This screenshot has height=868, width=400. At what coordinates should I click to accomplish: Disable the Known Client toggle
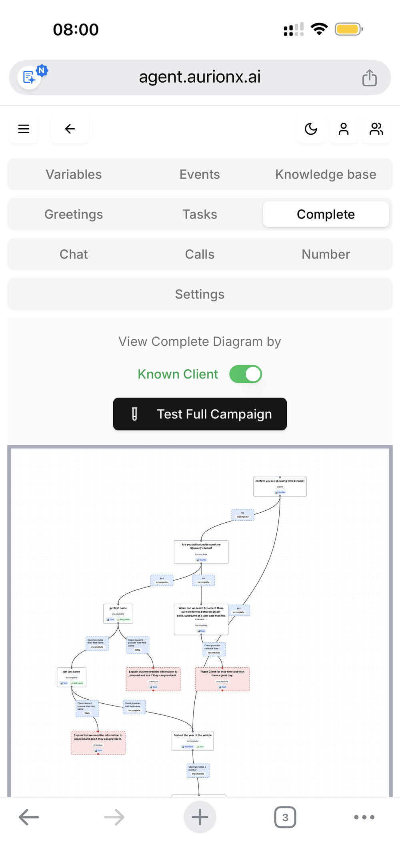pos(245,374)
